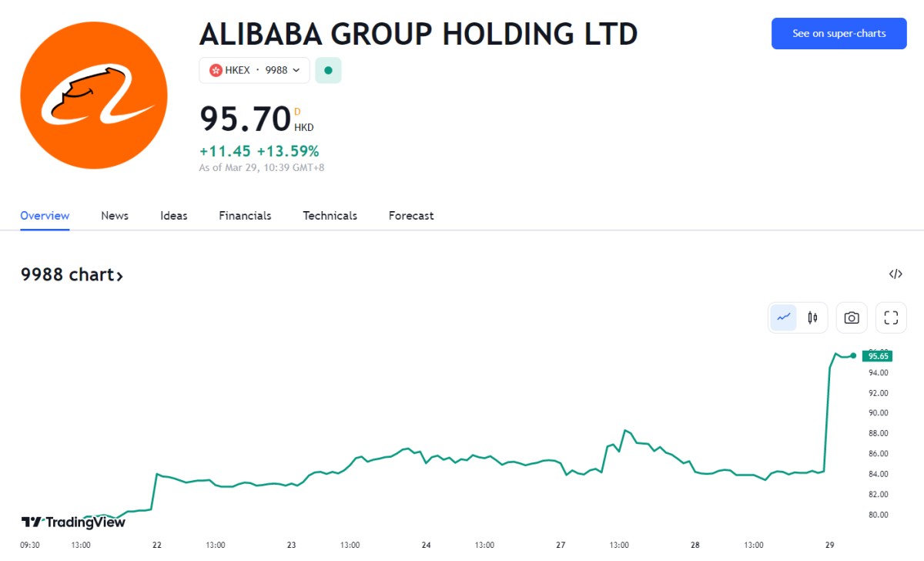Click the Alibaba orange logo
924x561 pixels.
pos(94,96)
